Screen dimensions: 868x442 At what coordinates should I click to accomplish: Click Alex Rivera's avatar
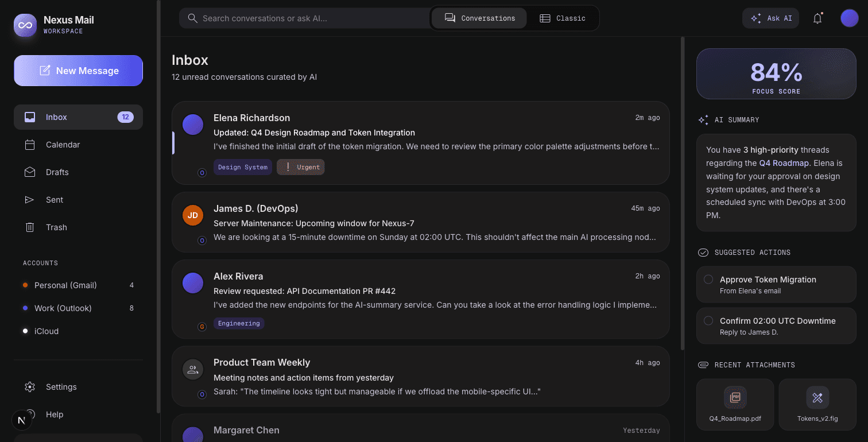click(193, 283)
